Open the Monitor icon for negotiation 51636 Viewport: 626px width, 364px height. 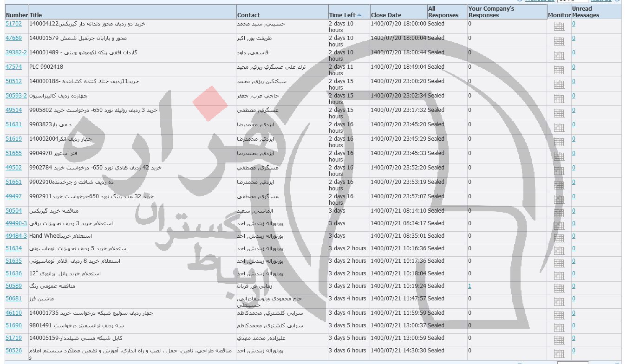(x=559, y=276)
